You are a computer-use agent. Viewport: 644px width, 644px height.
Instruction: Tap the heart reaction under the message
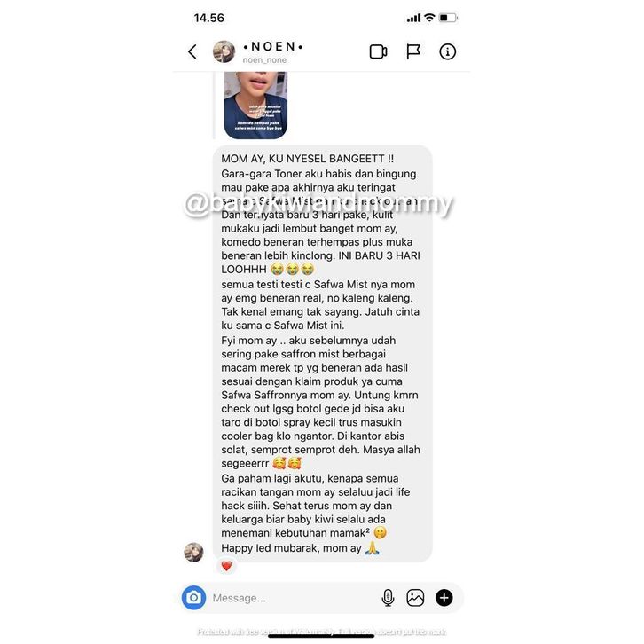click(226, 566)
